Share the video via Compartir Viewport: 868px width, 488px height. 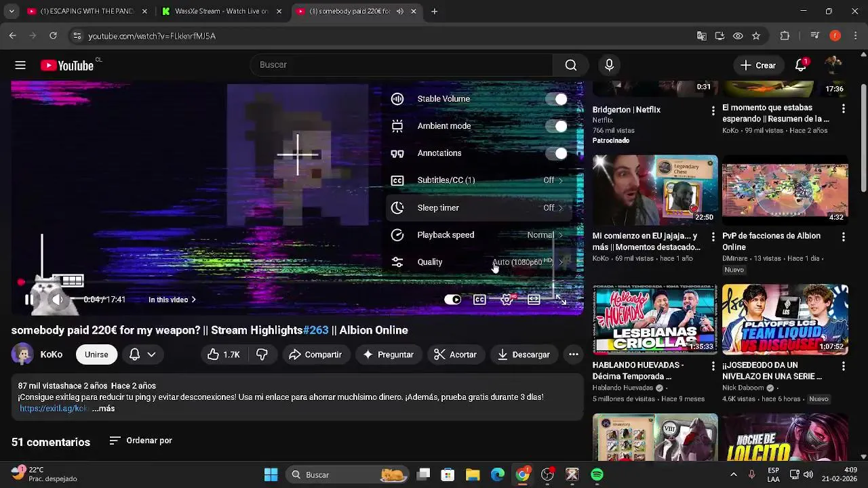click(x=315, y=354)
